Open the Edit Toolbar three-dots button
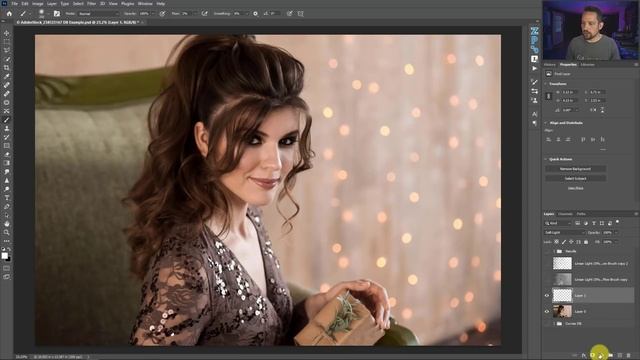 click(x=7, y=241)
